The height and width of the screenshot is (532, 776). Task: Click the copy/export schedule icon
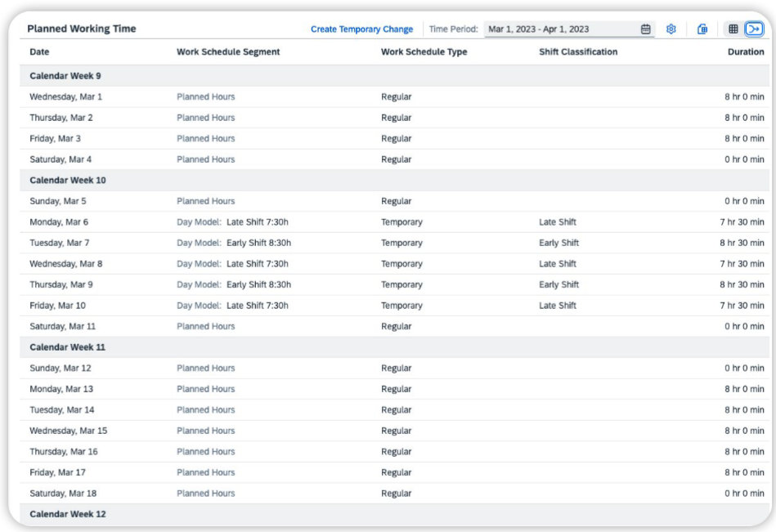[x=702, y=29]
